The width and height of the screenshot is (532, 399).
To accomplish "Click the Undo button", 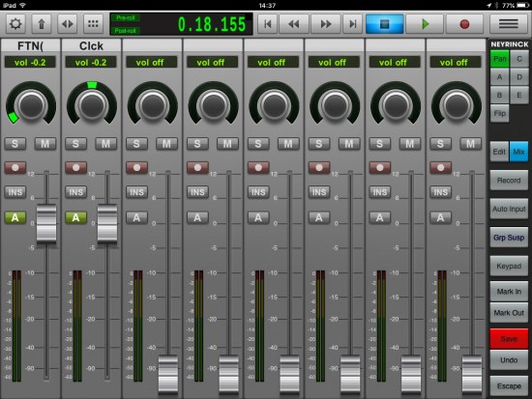I will pyautogui.click(x=509, y=360).
